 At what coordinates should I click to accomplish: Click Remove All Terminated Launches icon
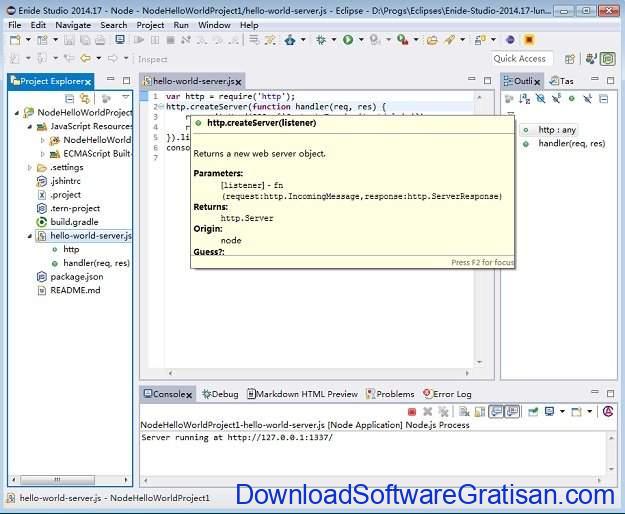[x=443, y=412]
